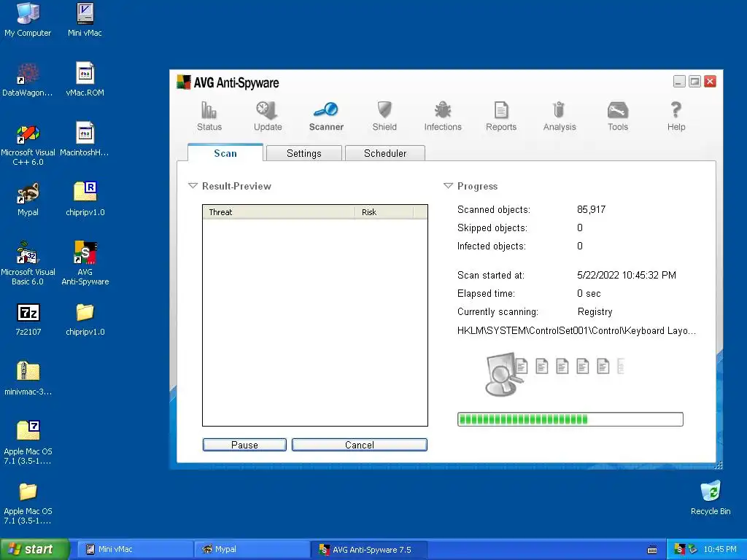This screenshot has height=560, width=747.
Task: Switch to Mini vMac taskbar button
Action: click(135, 549)
